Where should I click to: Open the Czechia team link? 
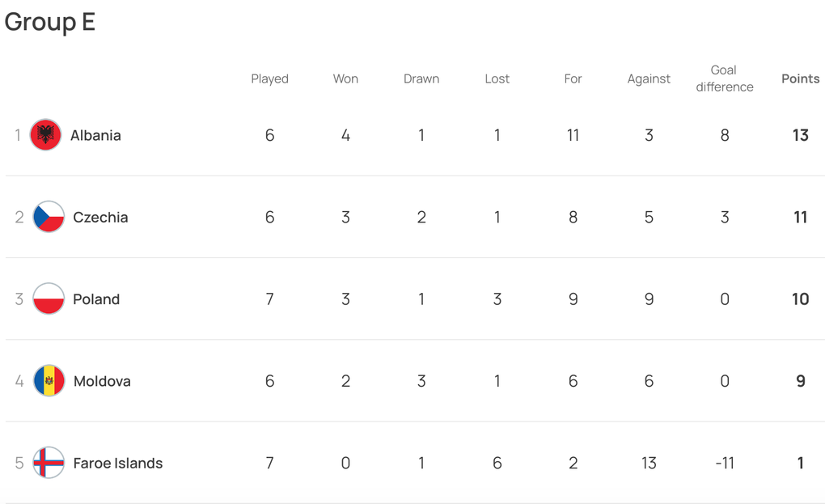[100, 217]
